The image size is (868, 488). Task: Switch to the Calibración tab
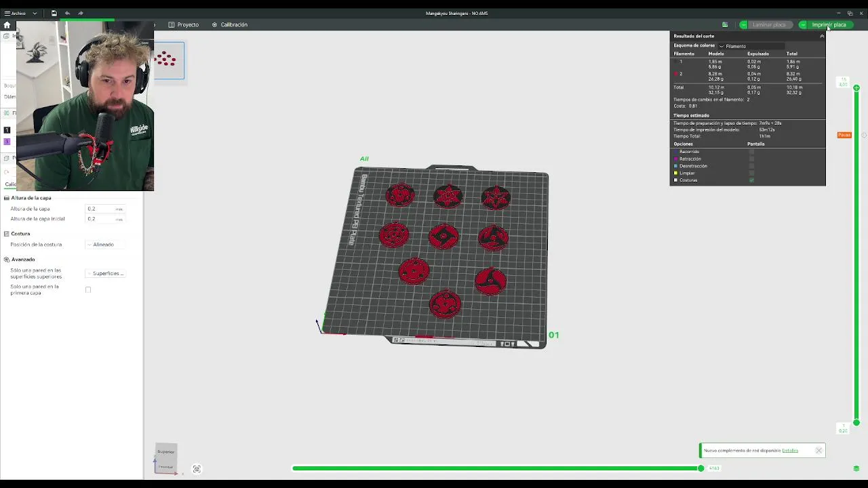pyautogui.click(x=230, y=25)
